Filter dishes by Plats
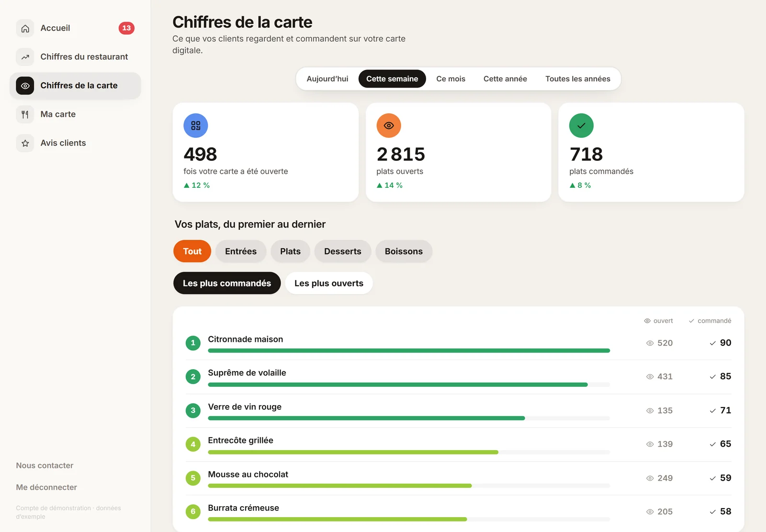This screenshot has width=766, height=532. [291, 251]
